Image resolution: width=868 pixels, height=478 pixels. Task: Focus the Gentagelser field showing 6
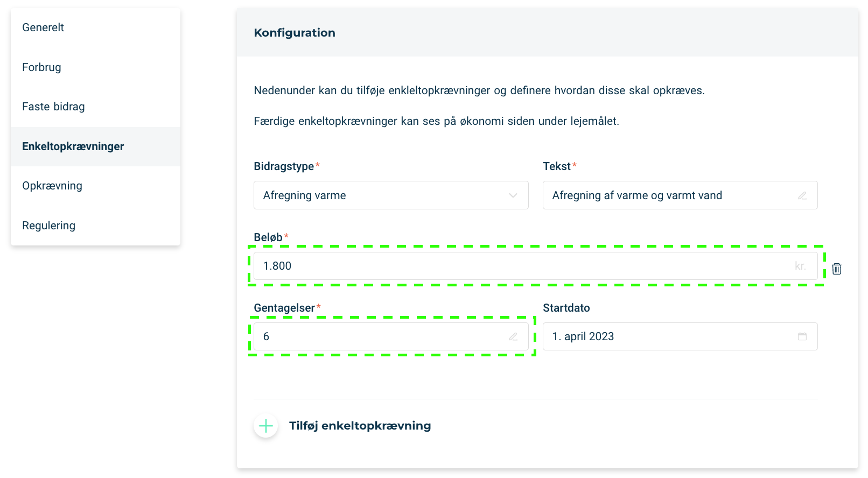(391, 336)
